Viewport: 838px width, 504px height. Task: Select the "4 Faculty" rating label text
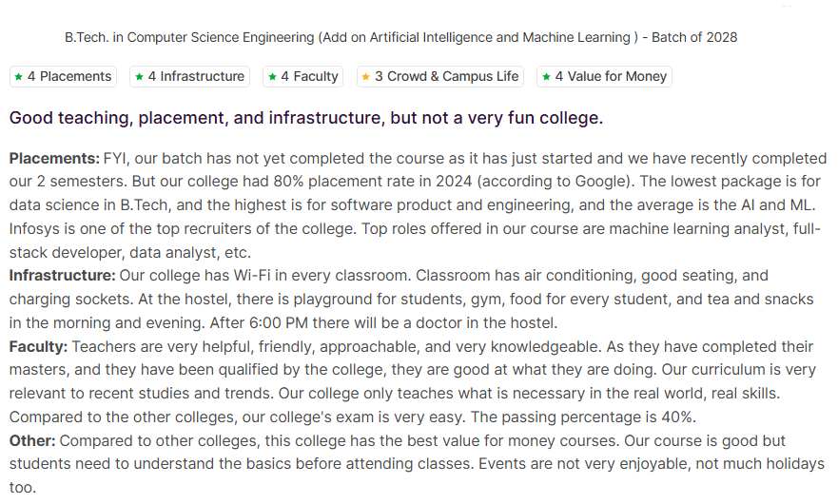(309, 77)
